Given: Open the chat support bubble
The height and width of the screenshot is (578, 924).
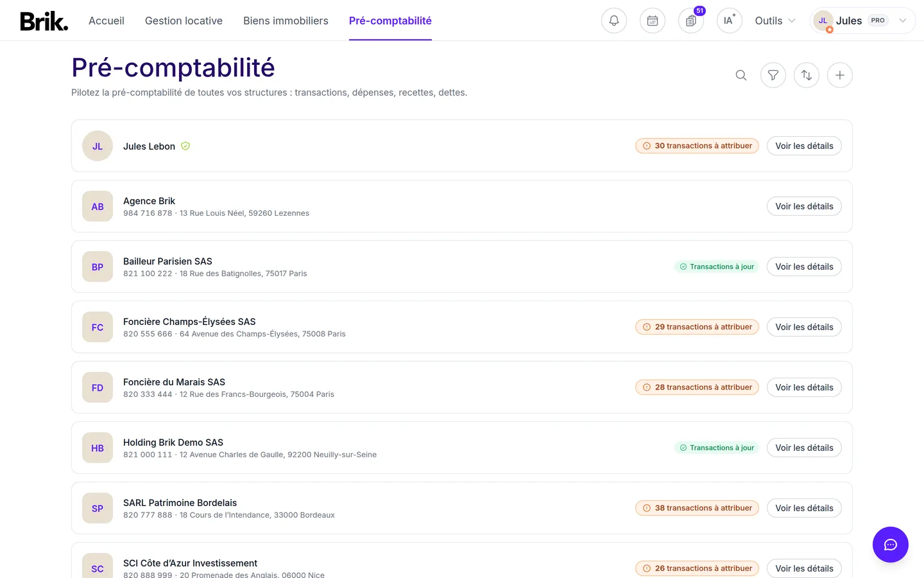Looking at the screenshot, I should point(891,545).
